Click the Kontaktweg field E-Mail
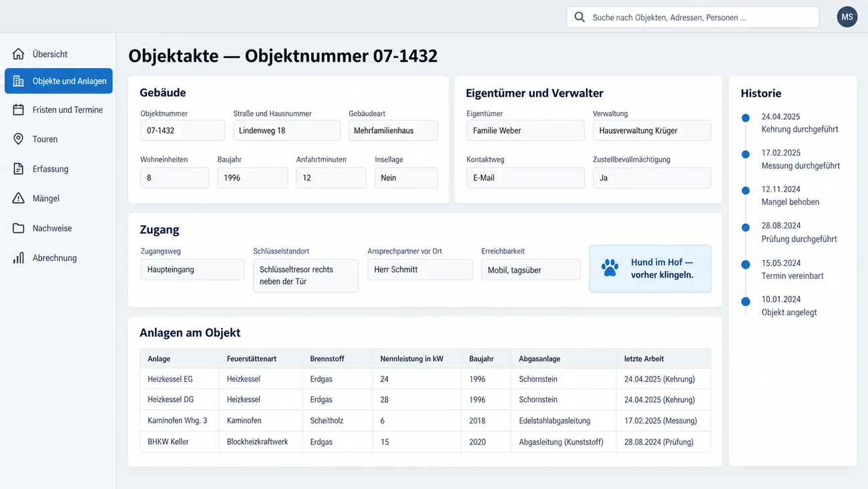The height and width of the screenshot is (489, 868). [x=525, y=178]
